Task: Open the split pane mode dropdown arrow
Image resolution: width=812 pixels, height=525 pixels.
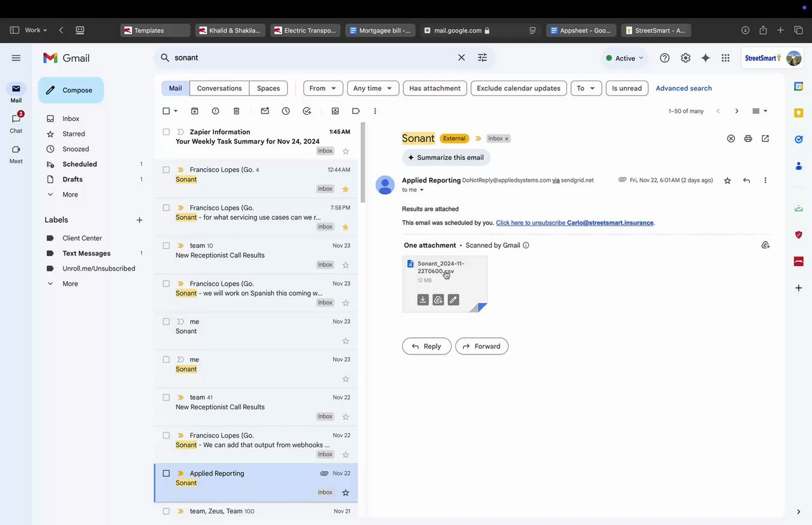Action: (x=765, y=111)
